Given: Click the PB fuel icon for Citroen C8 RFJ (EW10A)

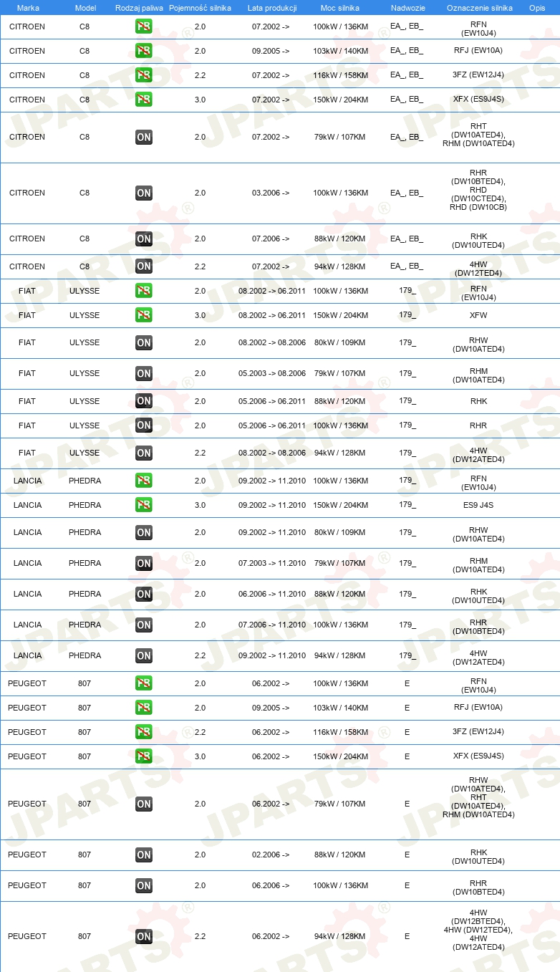Looking at the screenshot, I should 144,51.
